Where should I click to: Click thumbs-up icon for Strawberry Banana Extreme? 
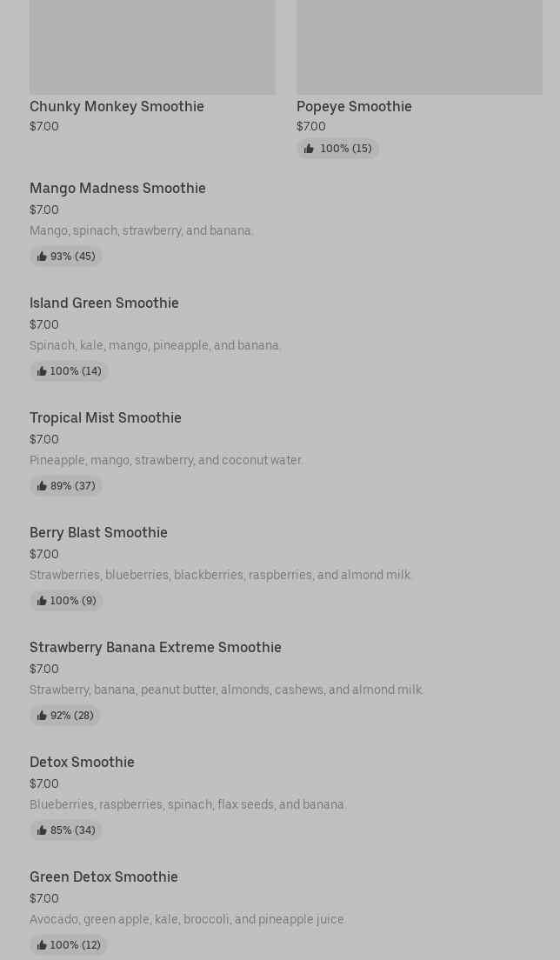coord(42,716)
